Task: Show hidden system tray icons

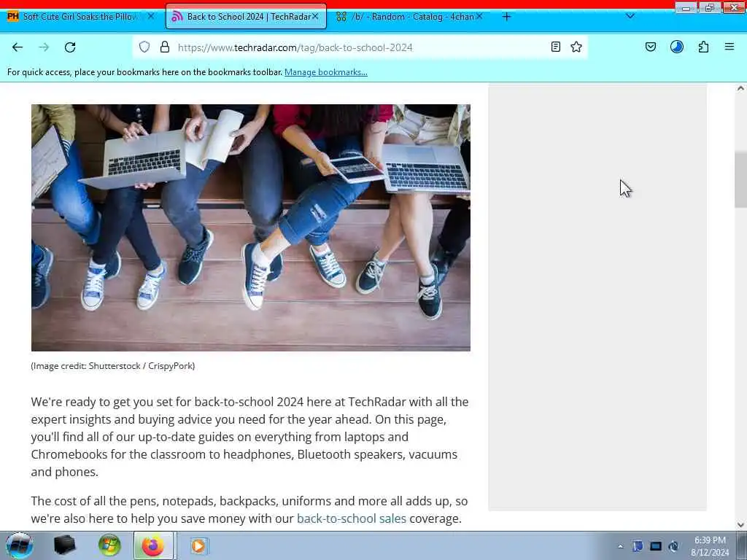Action: coord(620,546)
